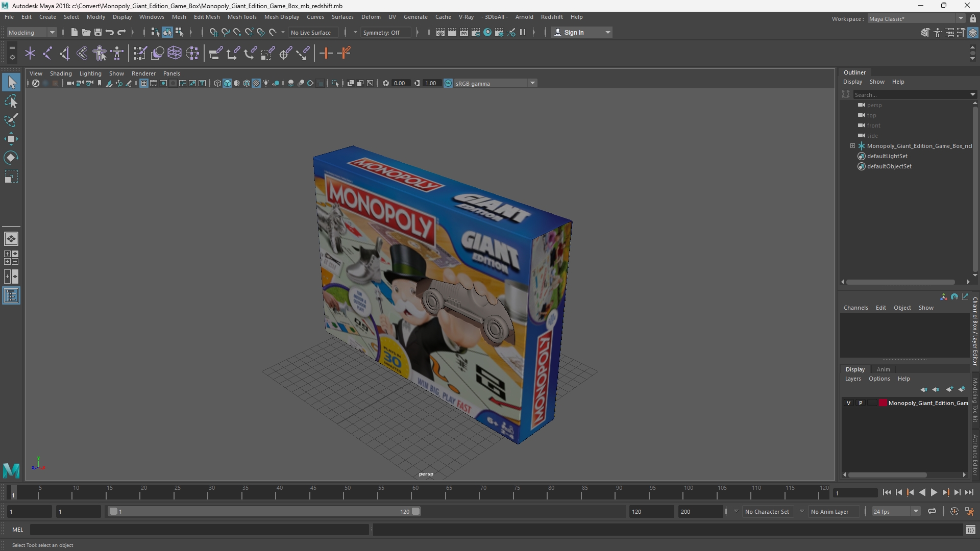Open the Sign In dropdown
This screenshot has width=980, height=551.
582,32
